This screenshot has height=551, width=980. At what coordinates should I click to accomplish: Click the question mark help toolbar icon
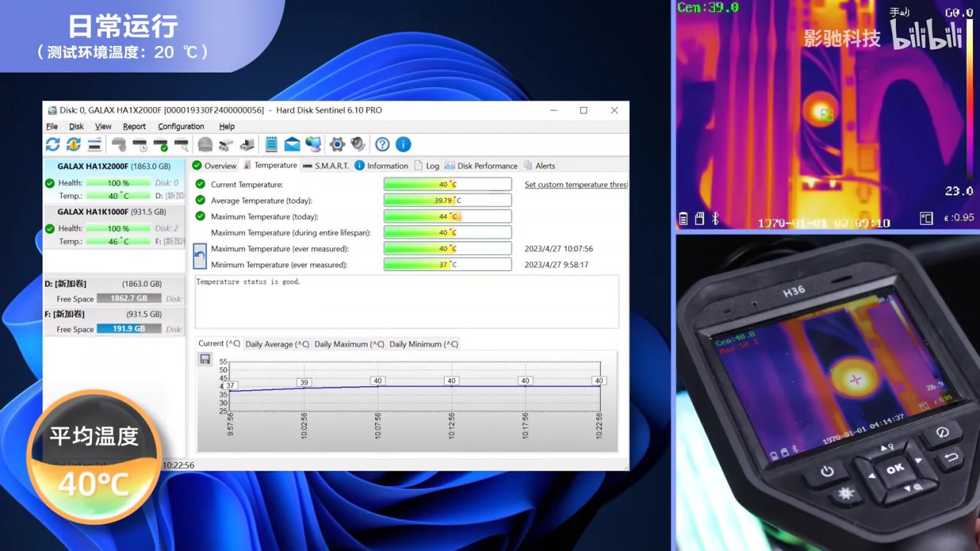point(382,144)
